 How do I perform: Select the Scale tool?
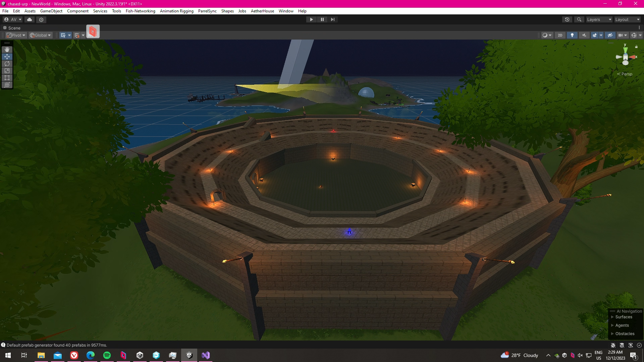7,71
